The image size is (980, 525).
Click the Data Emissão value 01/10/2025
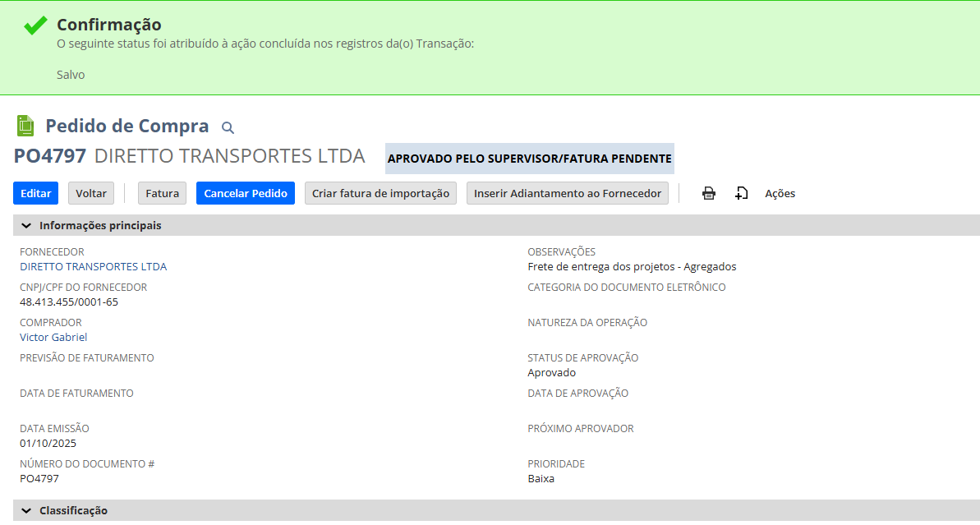[x=48, y=444]
